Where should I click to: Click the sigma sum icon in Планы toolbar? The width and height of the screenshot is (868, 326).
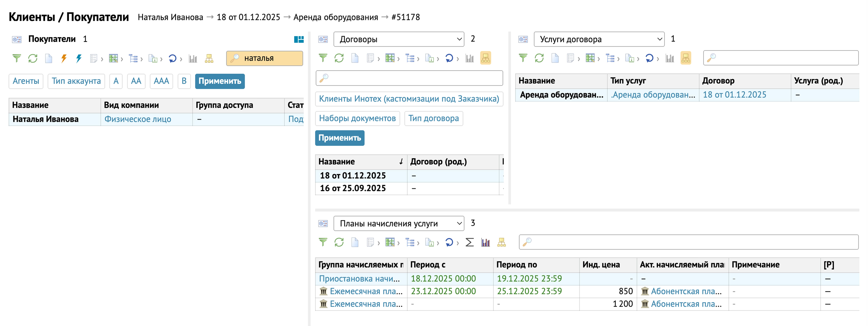(469, 242)
